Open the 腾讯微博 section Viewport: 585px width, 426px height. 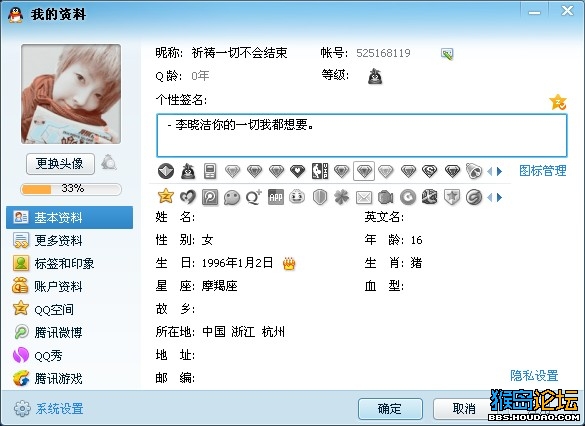(x=69, y=332)
